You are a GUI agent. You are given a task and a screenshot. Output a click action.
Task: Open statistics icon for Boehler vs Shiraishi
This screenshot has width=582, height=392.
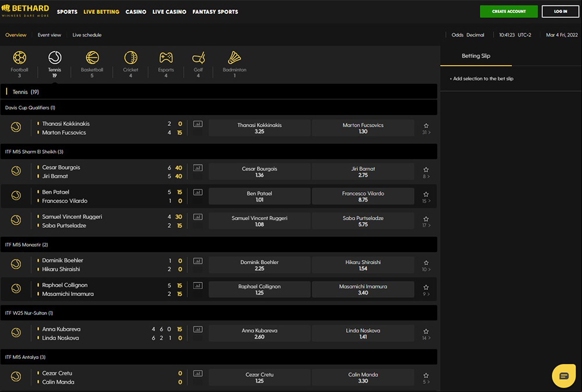198,261
